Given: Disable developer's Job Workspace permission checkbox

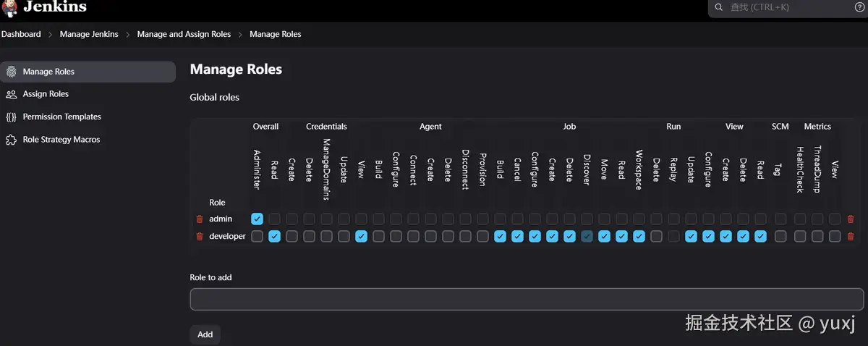Looking at the screenshot, I should (x=639, y=236).
